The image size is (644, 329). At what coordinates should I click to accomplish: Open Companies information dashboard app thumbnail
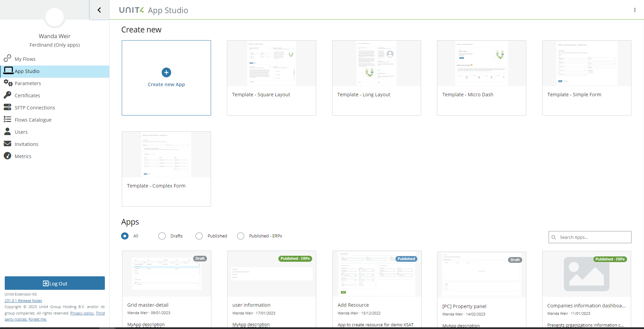tap(586, 274)
